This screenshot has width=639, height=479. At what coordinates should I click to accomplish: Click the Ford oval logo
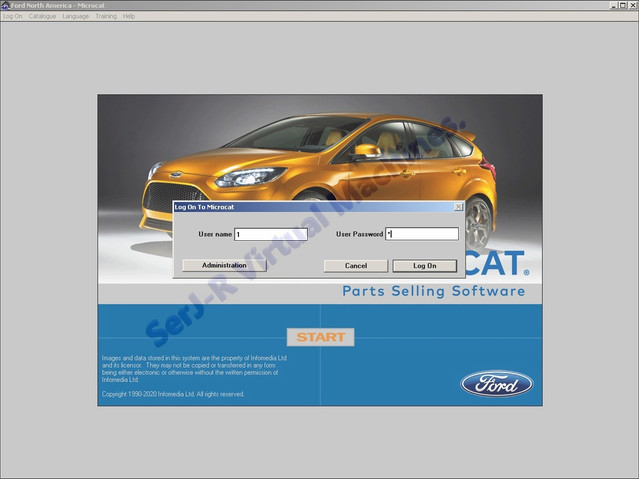[x=497, y=384]
